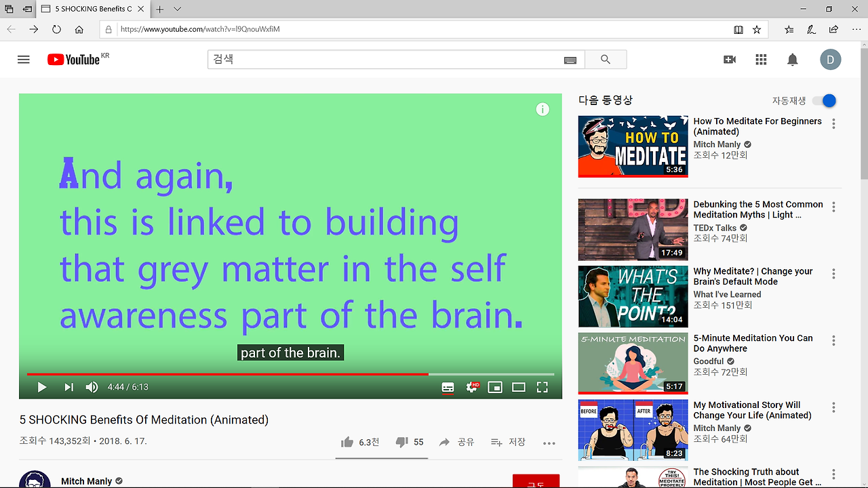
Task: Open the more actions (...) under the video
Action: [549, 442]
